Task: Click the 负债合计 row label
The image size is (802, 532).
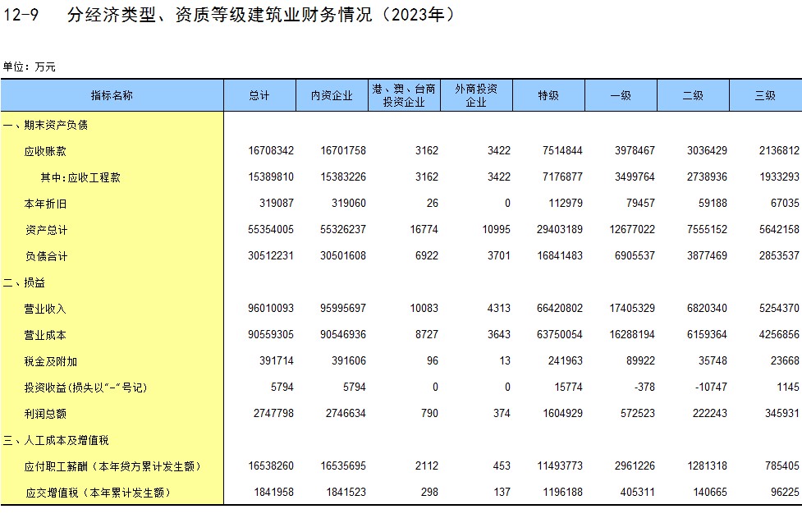Action: 46,256
